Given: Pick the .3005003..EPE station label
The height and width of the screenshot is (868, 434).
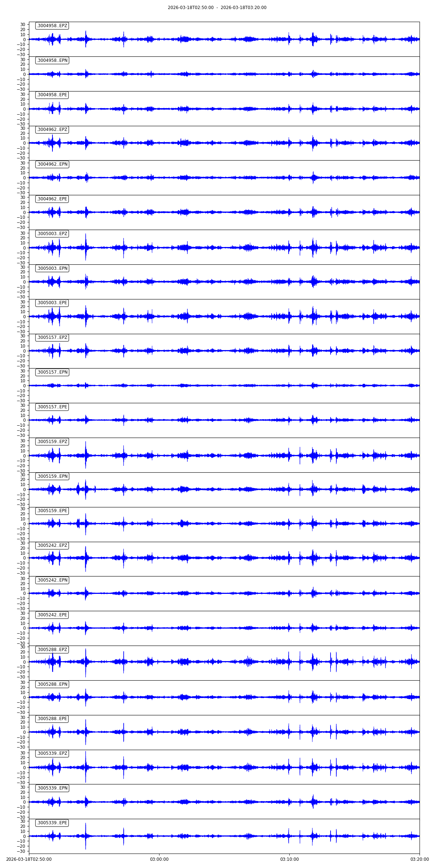Looking at the screenshot, I should [52, 303].
